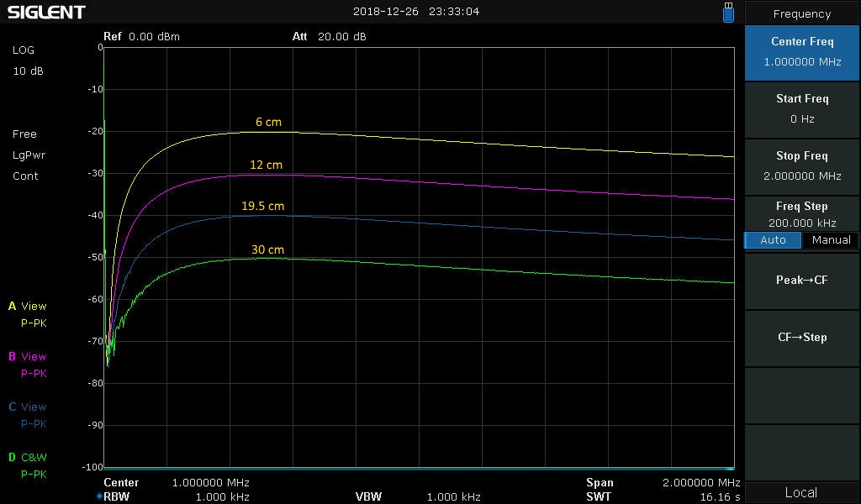The height and width of the screenshot is (504, 861).
Task: Click the LOG scale type label
Action: tap(24, 50)
